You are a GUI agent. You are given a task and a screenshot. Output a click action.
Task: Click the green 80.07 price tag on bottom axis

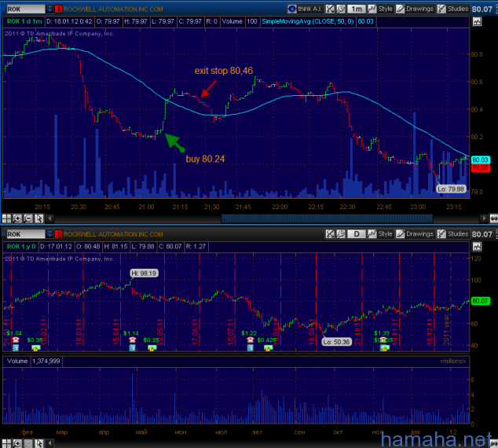pos(480,301)
